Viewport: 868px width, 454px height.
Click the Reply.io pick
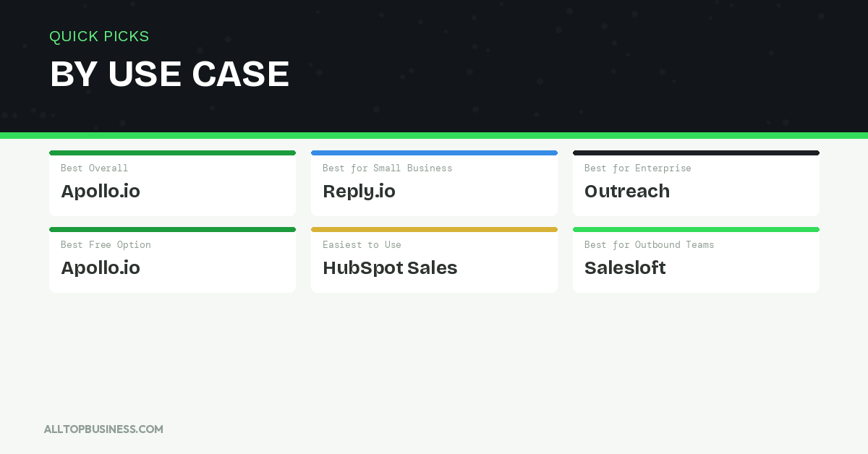coord(359,192)
